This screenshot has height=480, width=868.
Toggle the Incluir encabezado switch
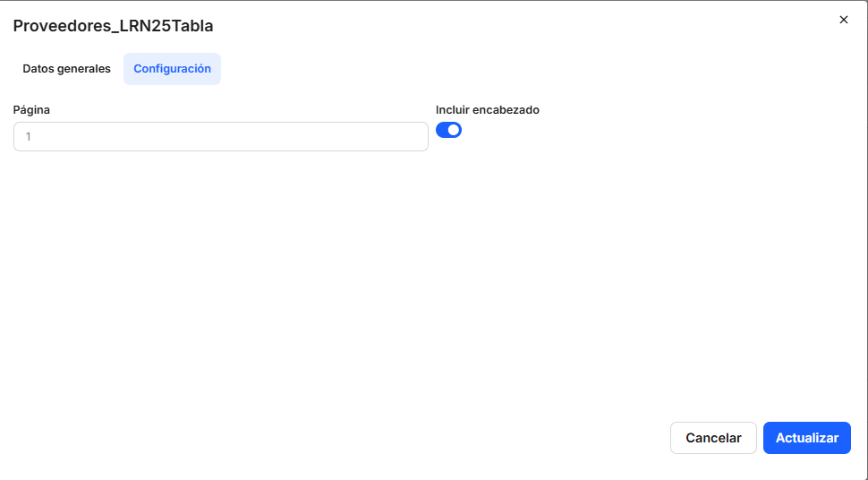[448, 130]
